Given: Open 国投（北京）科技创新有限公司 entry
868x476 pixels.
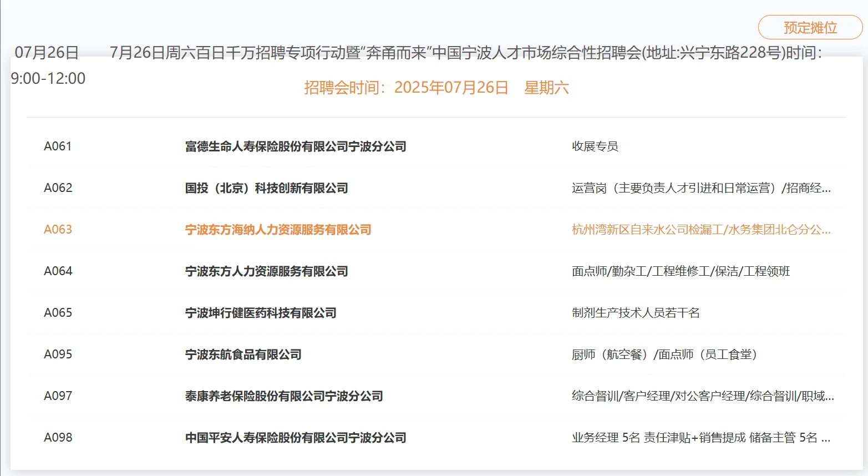Looking at the screenshot, I should [267, 188].
